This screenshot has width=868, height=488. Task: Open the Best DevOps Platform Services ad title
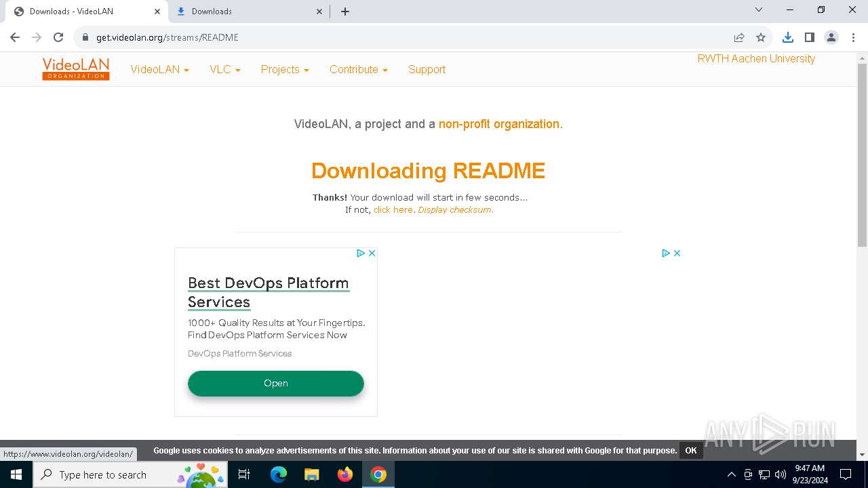click(269, 292)
